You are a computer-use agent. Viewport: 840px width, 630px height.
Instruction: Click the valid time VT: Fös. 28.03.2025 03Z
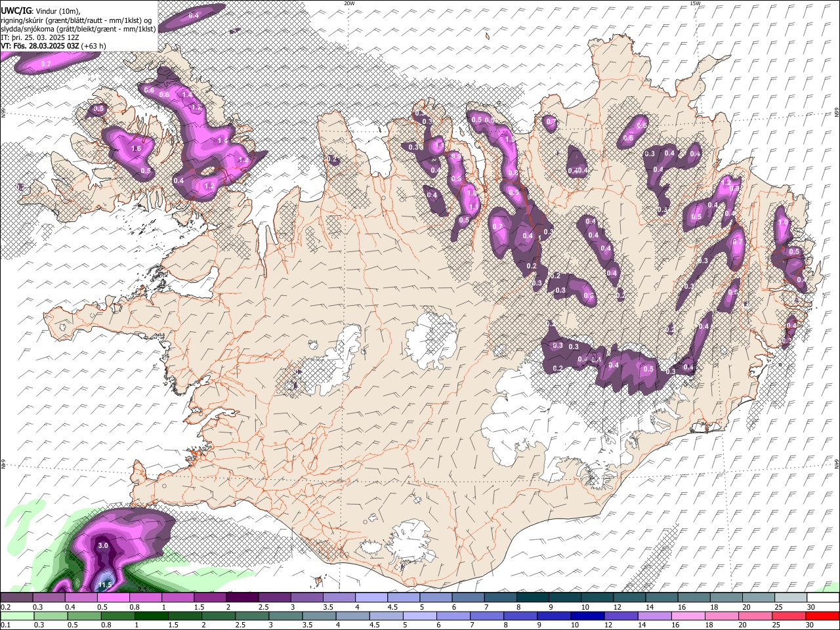(x=40, y=46)
